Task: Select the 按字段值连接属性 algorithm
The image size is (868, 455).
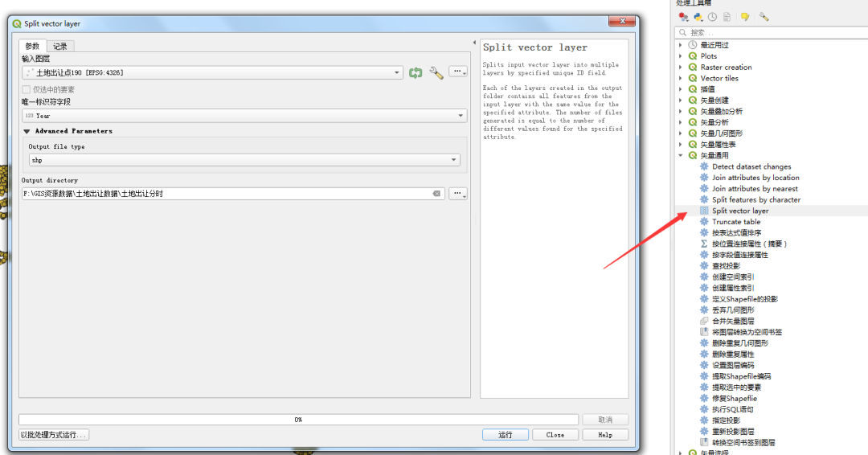Action: pos(739,255)
